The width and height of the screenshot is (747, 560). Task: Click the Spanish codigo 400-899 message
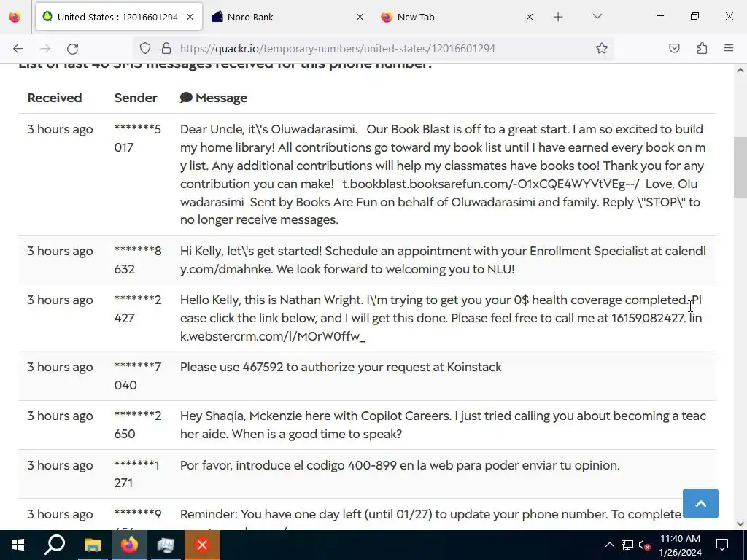point(400,465)
